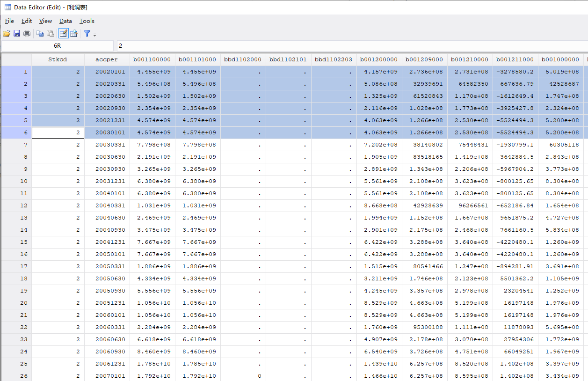Select the b001000000 column header
The height and width of the screenshot is (381, 588).
point(560,59)
